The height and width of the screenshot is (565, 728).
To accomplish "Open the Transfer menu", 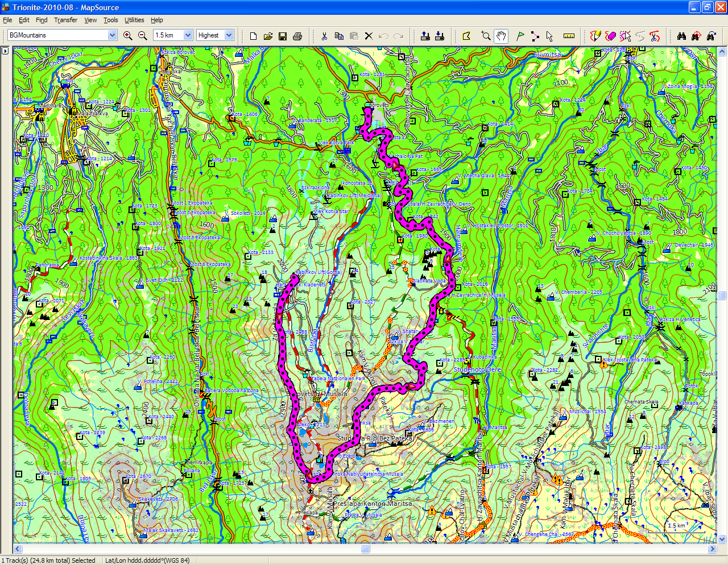I will 65,20.
